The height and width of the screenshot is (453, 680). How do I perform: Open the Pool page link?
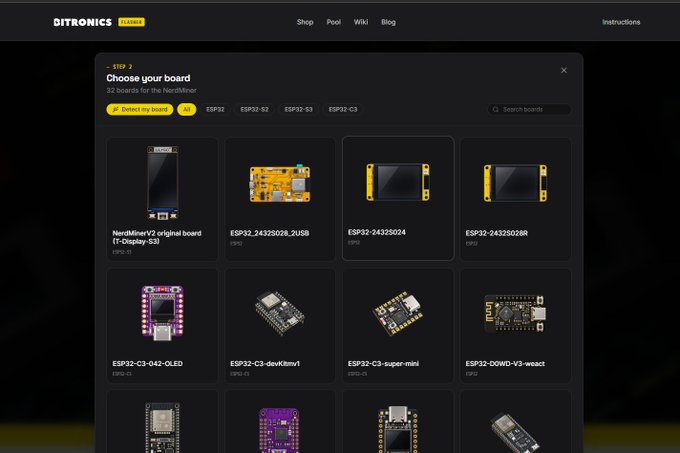point(333,22)
